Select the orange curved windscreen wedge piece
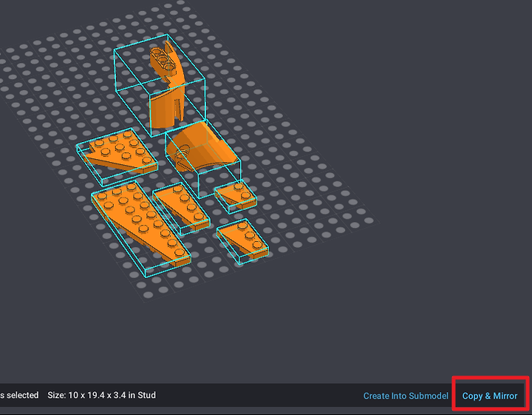The image size is (532, 415). [201, 147]
